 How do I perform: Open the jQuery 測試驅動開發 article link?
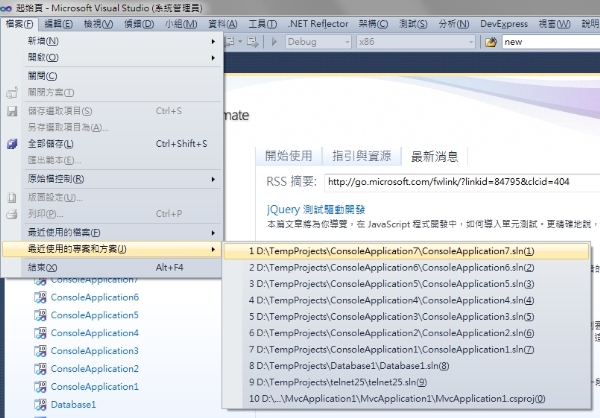pyautogui.click(x=320, y=211)
